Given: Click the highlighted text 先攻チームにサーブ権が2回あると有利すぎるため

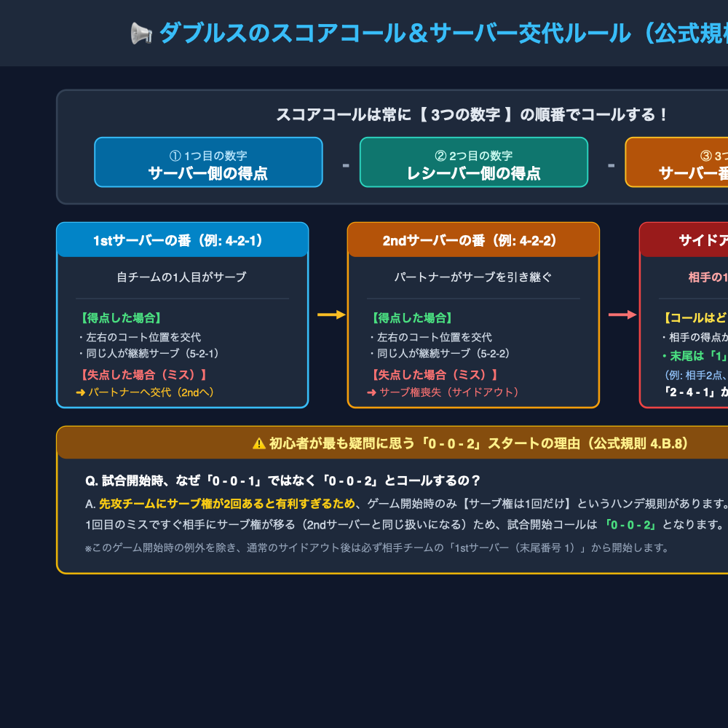Looking at the screenshot, I should coord(227,504).
